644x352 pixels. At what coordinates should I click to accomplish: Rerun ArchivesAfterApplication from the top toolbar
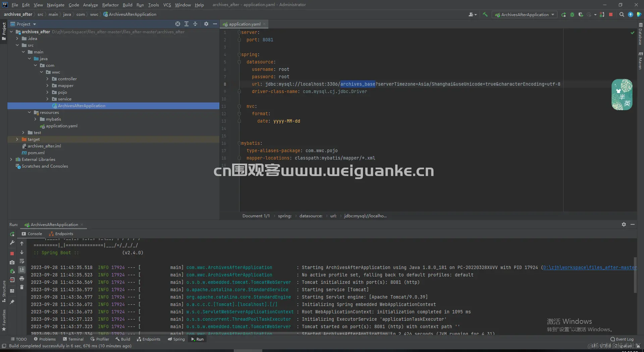[563, 14]
